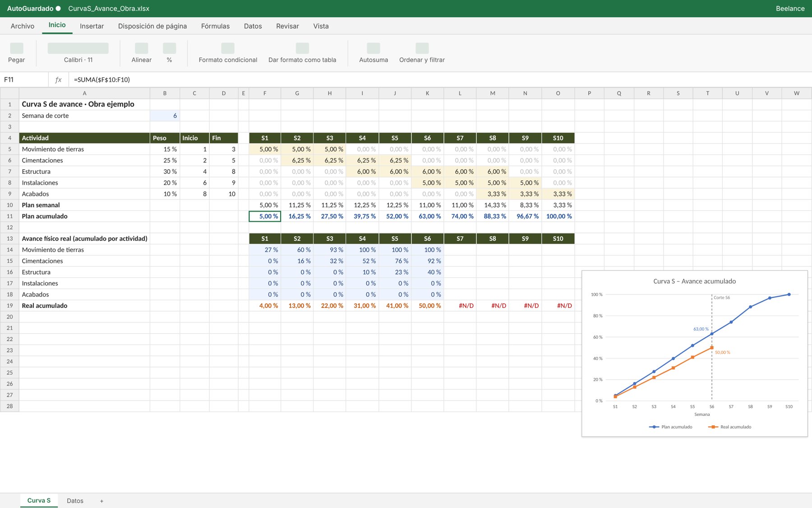This screenshot has height=508, width=812.
Task: Select the Datos sheet tab
Action: tap(75, 501)
